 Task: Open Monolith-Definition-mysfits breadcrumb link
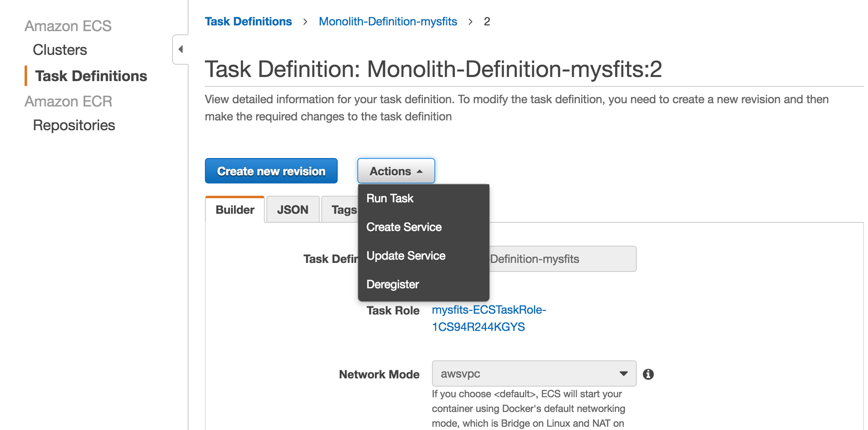pyautogui.click(x=388, y=21)
